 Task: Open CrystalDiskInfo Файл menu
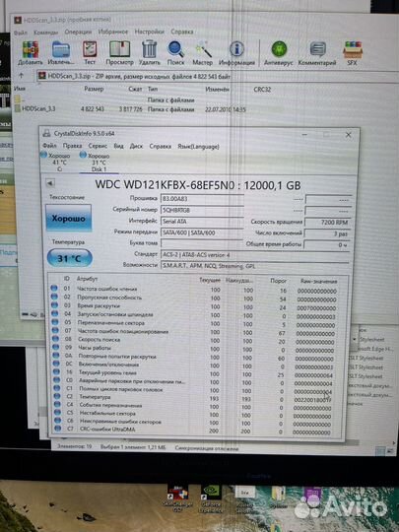(x=49, y=145)
